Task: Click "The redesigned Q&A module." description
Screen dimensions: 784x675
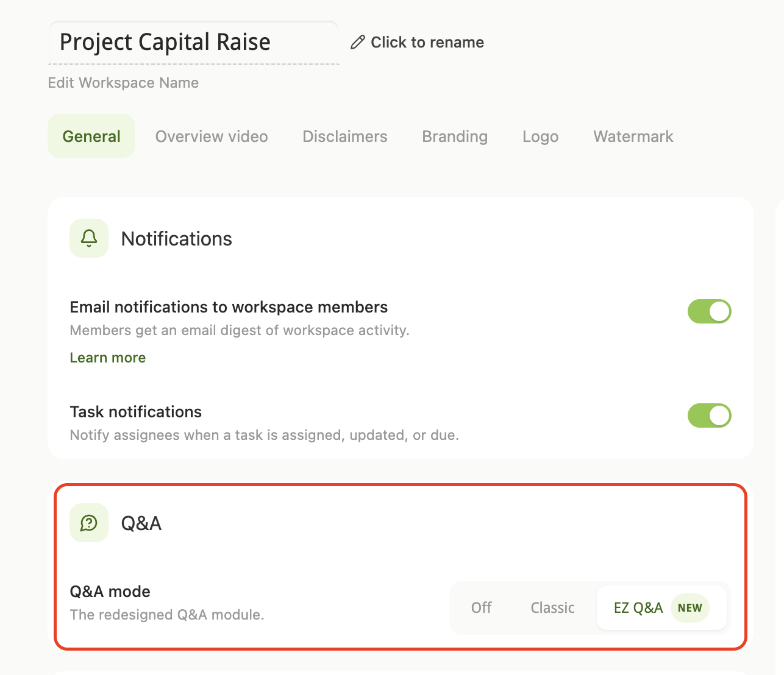Action: 167,615
